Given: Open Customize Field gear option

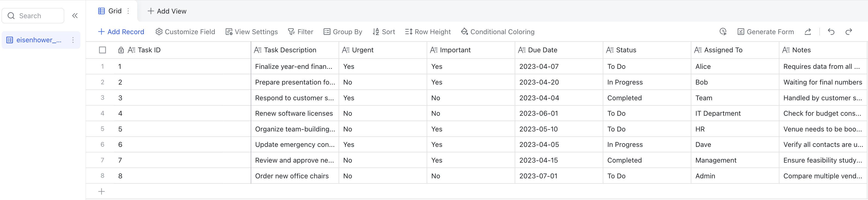Looking at the screenshot, I should tap(185, 32).
